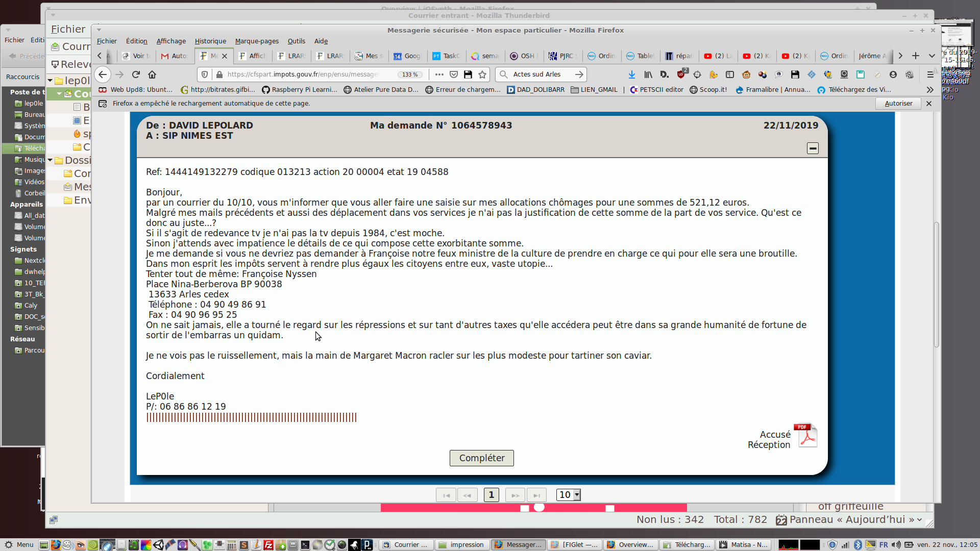This screenshot has width=980, height=551.
Task: Switch to the TaskC tab
Action: (446, 56)
